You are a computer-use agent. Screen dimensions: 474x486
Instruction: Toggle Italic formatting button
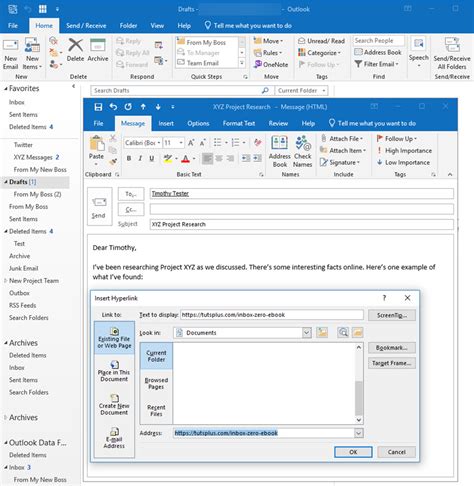click(x=140, y=159)
